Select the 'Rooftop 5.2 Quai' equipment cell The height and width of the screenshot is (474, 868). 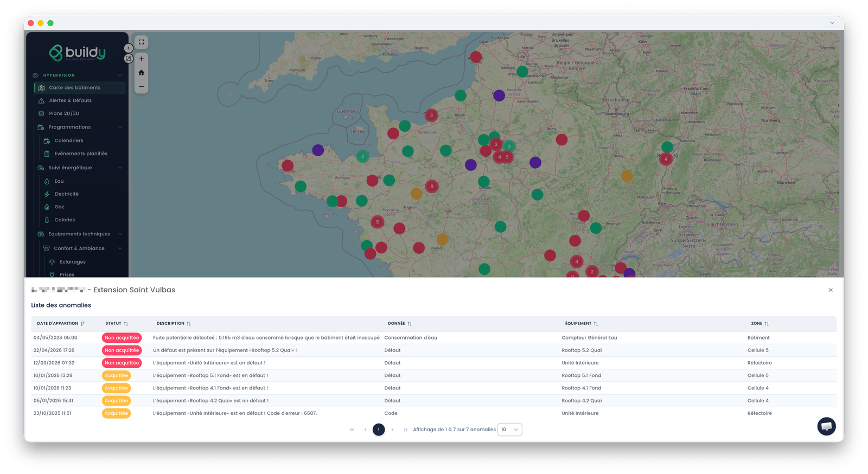[x=582, y=350]
